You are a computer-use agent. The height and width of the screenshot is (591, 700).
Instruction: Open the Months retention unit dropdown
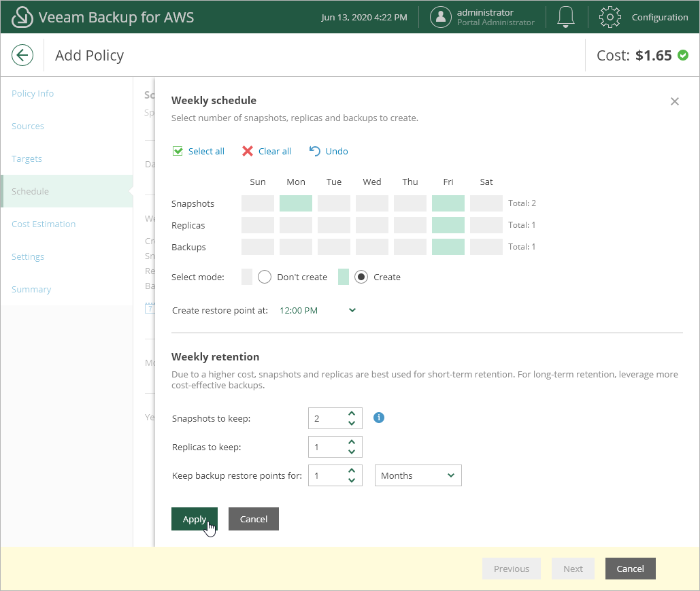click(418, 475)
